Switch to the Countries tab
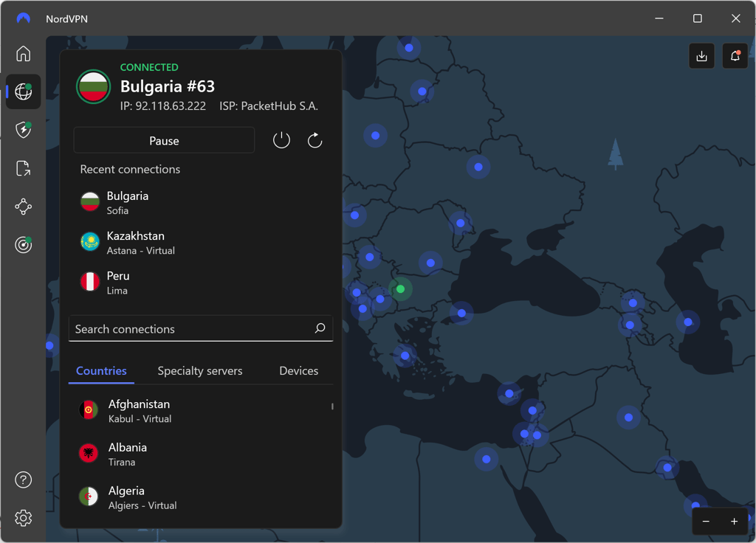The width and height of the screenshot is (756, 543). coord(101,370)
